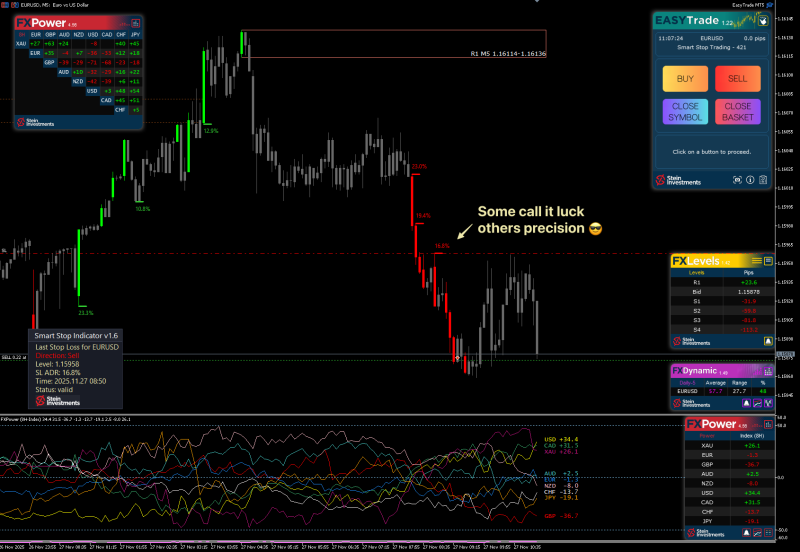Click the 0.0 pips readout in EASYTrade

754,38
